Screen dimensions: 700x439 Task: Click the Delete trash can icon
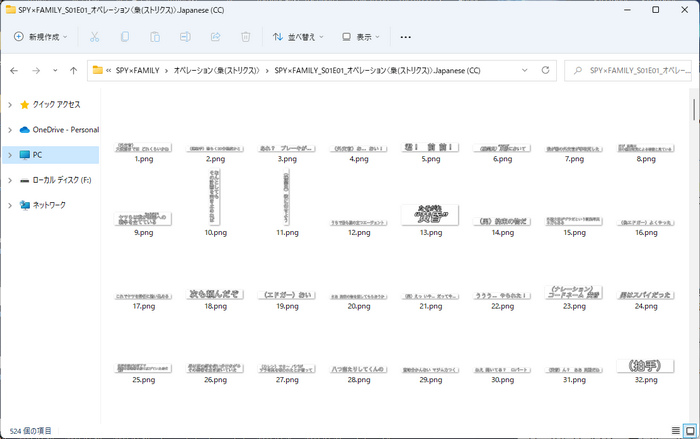(246, 37)
